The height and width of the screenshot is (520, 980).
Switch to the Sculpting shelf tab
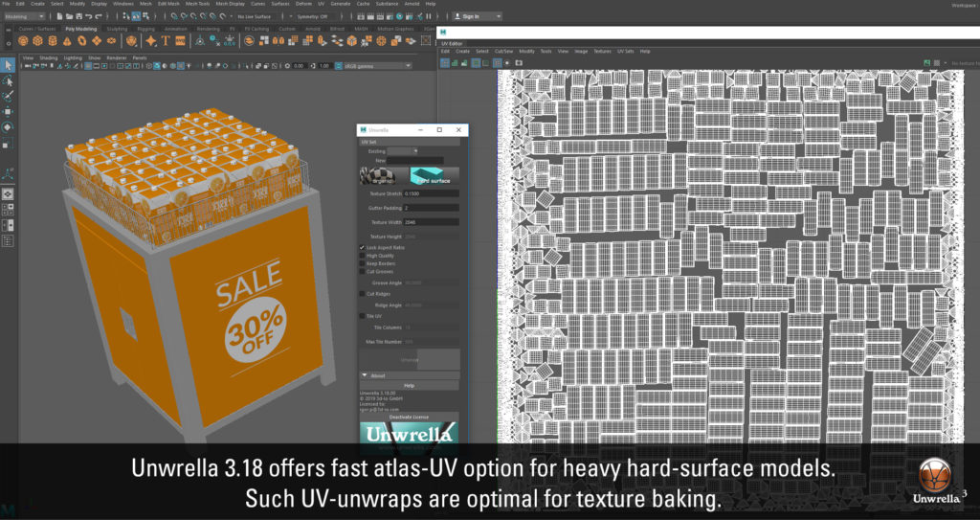[117, 29]
